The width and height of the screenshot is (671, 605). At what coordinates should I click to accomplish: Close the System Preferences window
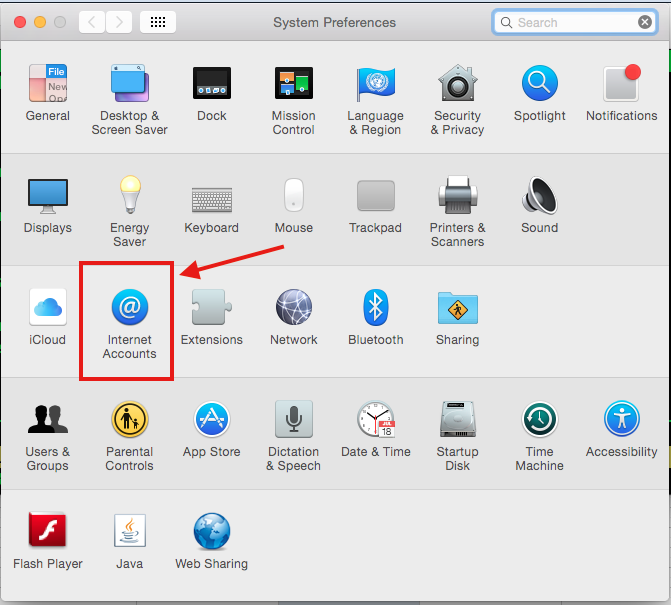(20, 22)
